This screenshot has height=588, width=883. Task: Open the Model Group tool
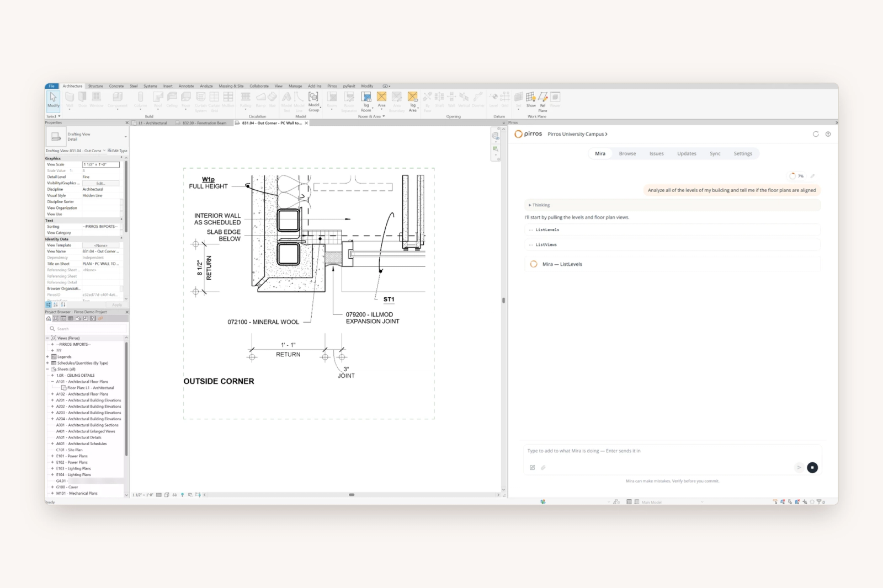coord(313,102)
